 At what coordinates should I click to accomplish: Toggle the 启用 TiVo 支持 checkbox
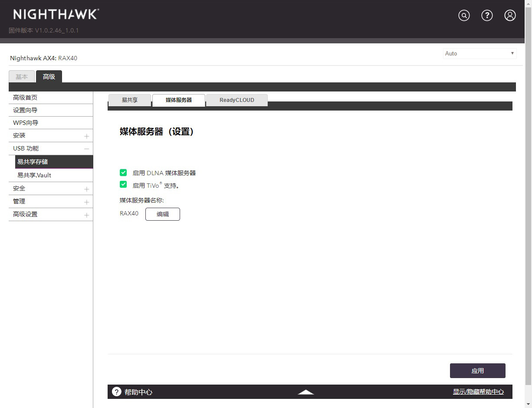123,185
